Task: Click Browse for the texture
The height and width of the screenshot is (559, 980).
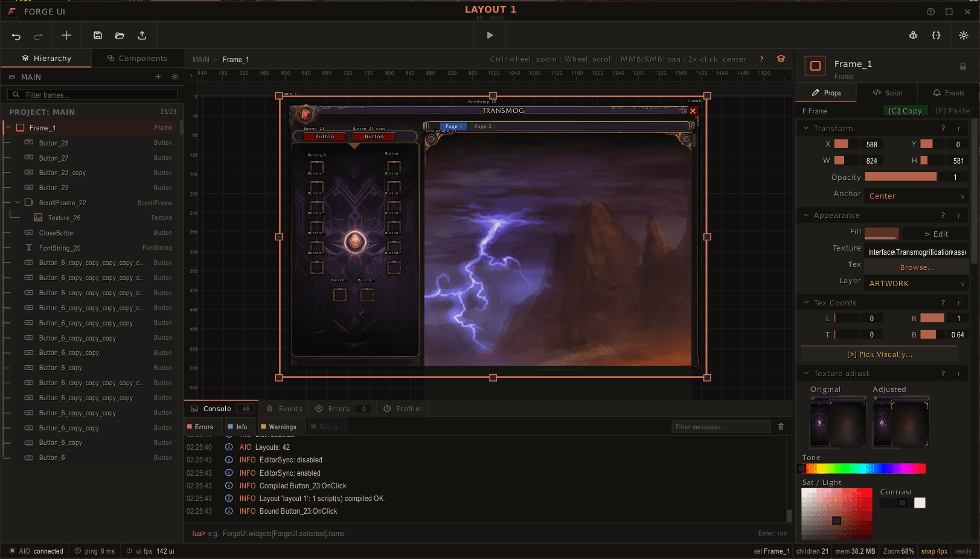Action: tap(917, 267)
